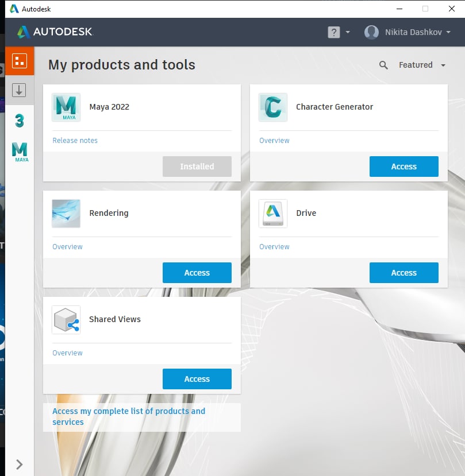Click the Maya 2022 title text
Viewport: 465px width, 476px height.
point(109,107)
